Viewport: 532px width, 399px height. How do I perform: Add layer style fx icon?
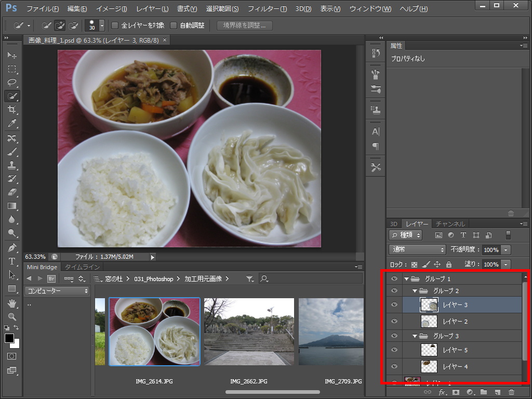[x=442, y=392]
